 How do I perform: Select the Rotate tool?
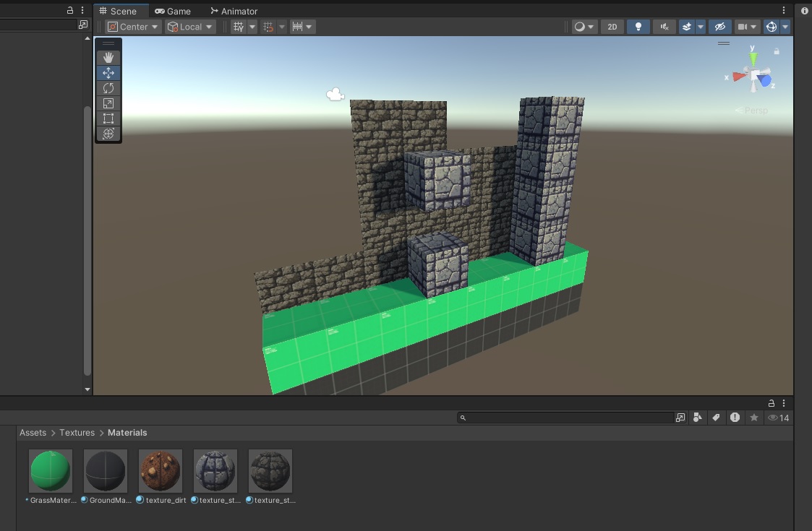[108, 88]
